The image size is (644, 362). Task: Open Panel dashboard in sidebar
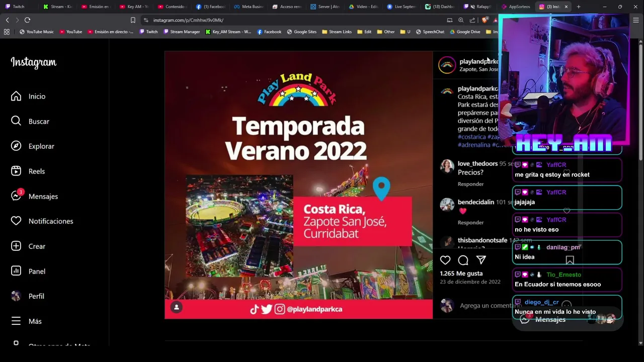coord(29,271)
